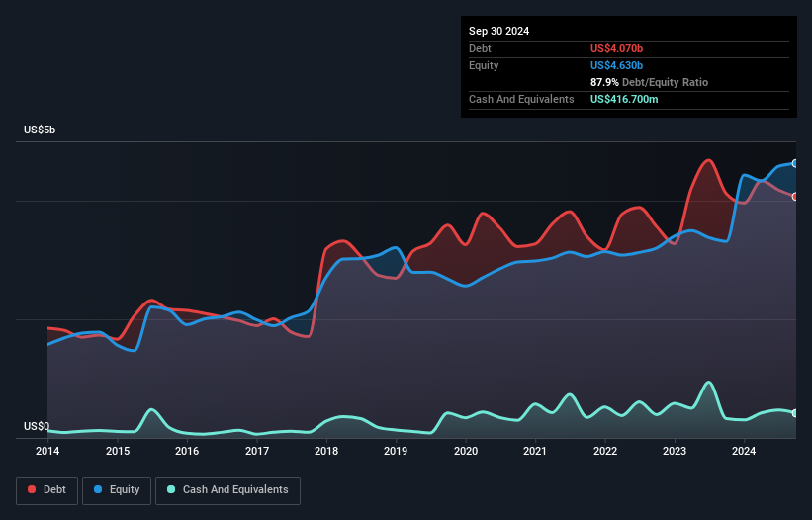This screenshot has height=520, width=812.
Task: Select the 2017 x-axis label
Action: point(257,451)
